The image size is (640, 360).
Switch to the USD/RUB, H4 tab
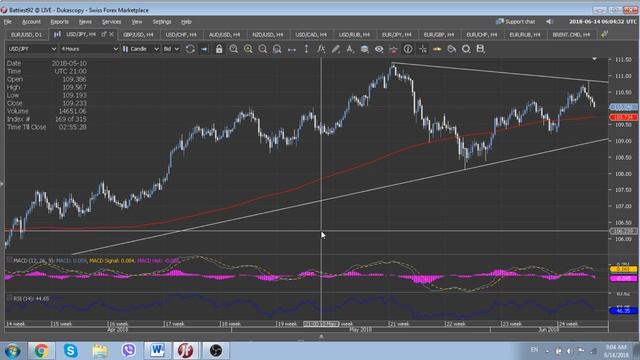click(354, 35)
